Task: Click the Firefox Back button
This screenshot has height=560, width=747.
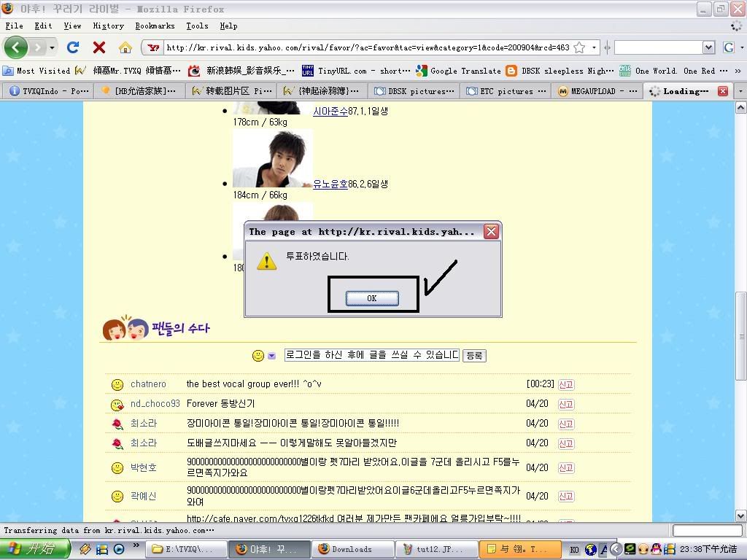Action: point(16,47)
